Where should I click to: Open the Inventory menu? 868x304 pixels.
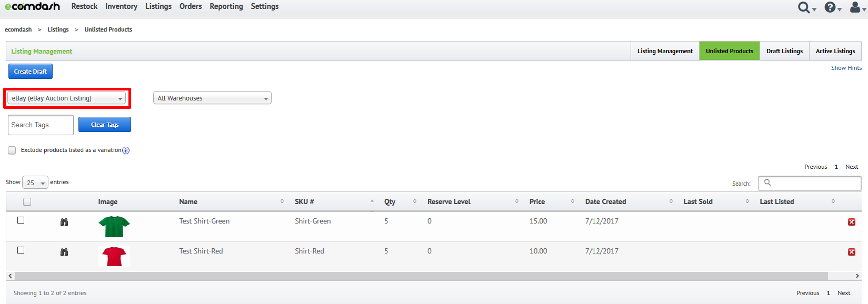click(121, 6)
